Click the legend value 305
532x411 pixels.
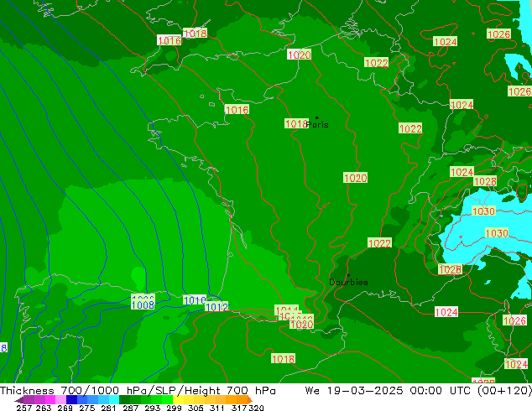[196, 408]
